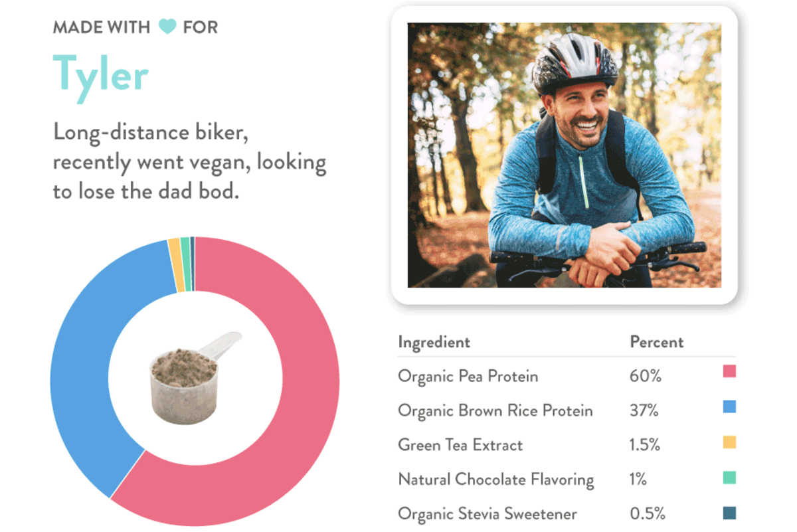Viewport: 797px width, 532px height.
Task: Click the protein scoop image in the donut center
Action: [x=191, y=377]
